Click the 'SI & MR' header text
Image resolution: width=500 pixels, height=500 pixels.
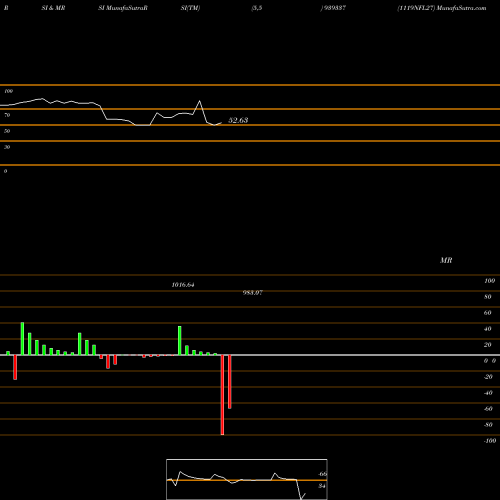[53, 8]
